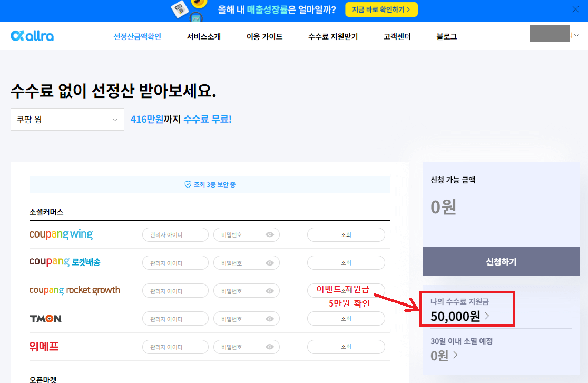Focus rocket growth 비밀번호 field

click(247, 291)
